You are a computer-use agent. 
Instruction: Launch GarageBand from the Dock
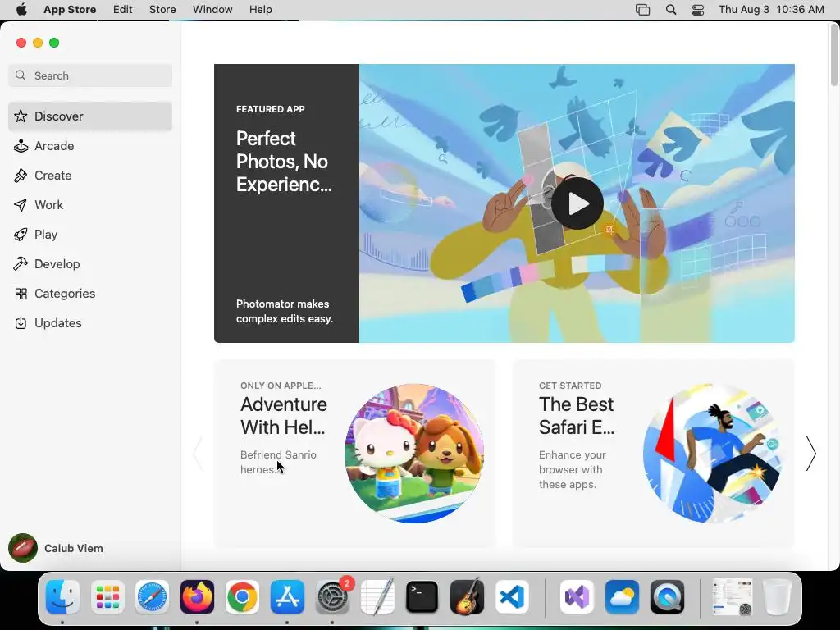point(467,597)
